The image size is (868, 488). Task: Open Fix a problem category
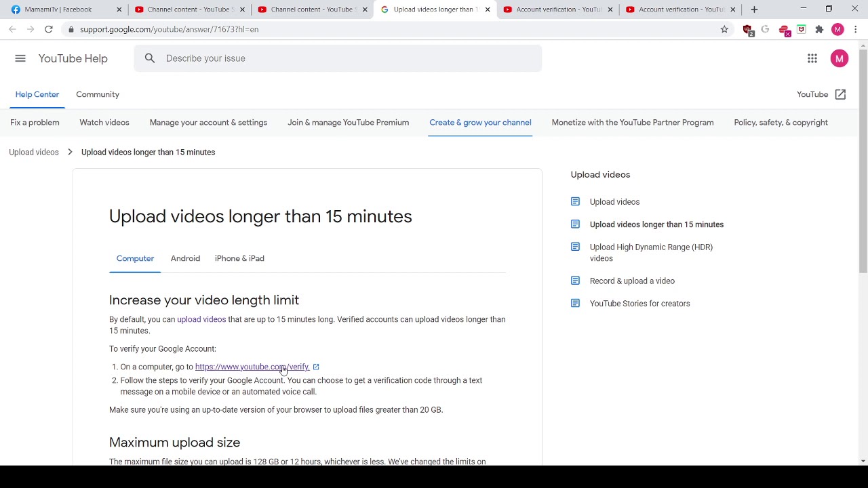35,123
